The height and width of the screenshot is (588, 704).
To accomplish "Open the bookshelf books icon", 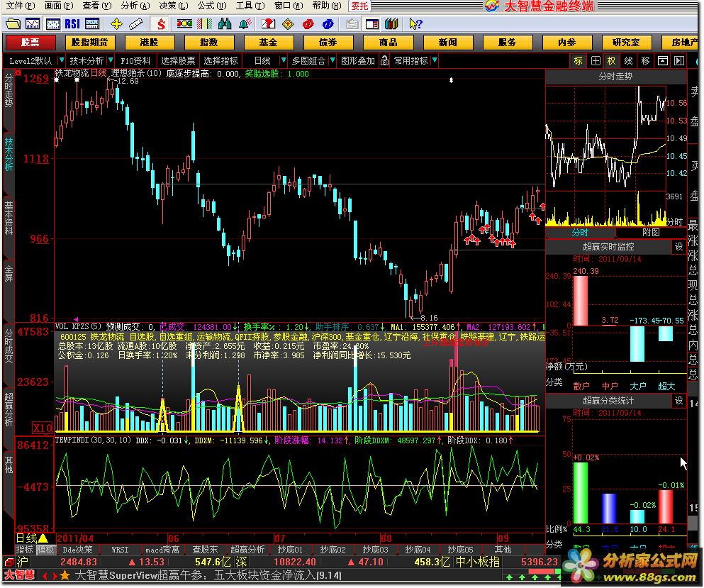I will (x=391, y=24).
